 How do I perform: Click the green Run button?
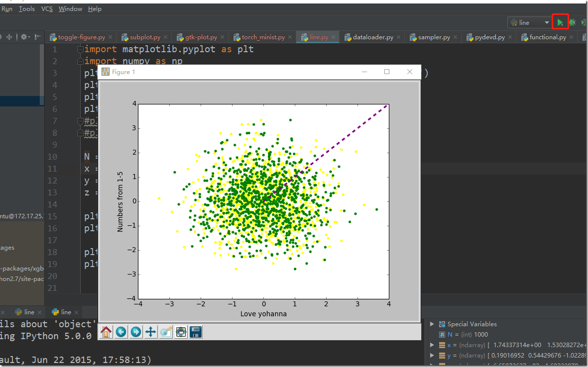click(560, 22)
